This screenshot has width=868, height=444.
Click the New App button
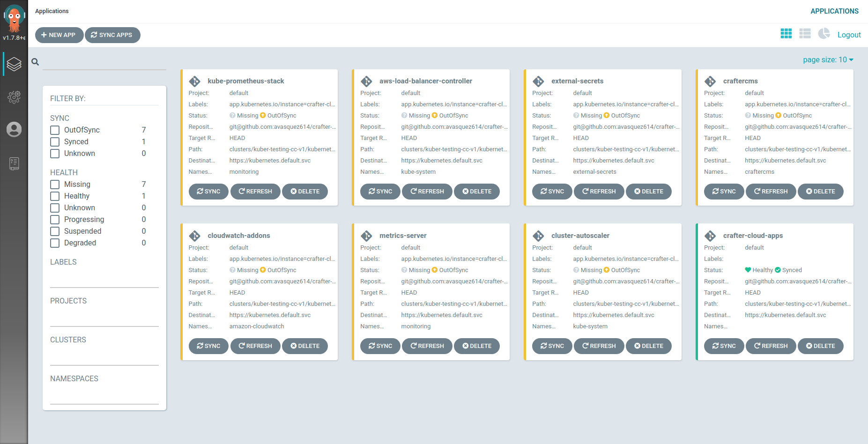tap(59, 35)
